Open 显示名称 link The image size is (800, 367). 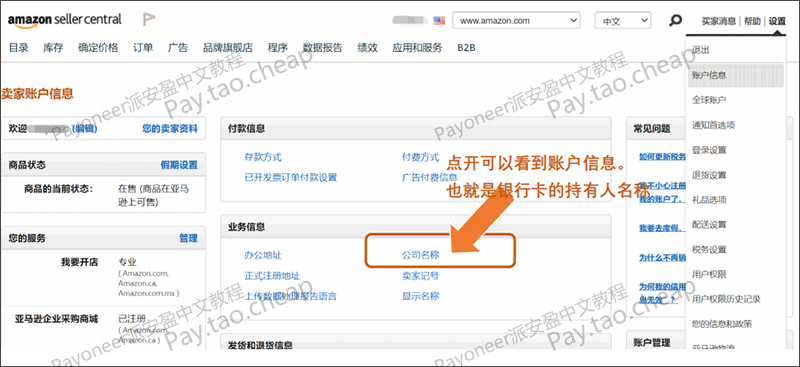coord(420,296)
